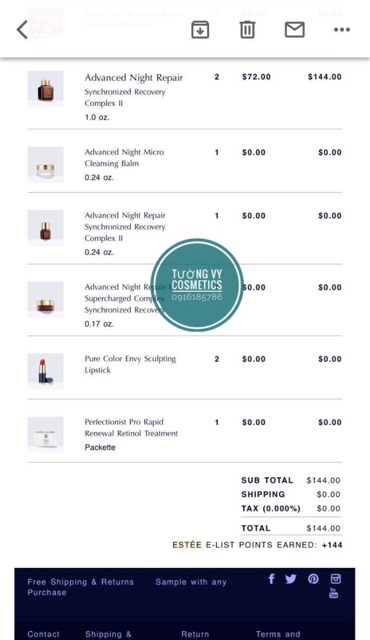Open the three-dot more options menu
370x640 pixels.
point(341,30)
